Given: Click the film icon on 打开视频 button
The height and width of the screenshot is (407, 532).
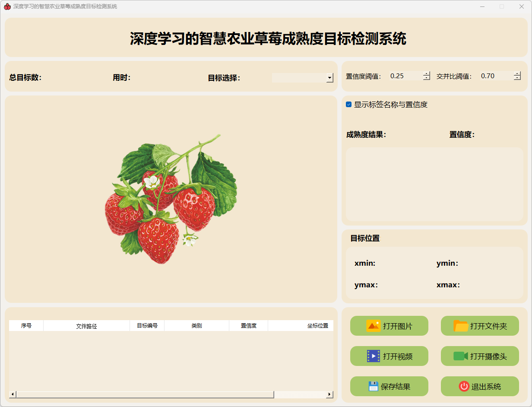Looking at the screenshot, I should [x=374, y=356].
